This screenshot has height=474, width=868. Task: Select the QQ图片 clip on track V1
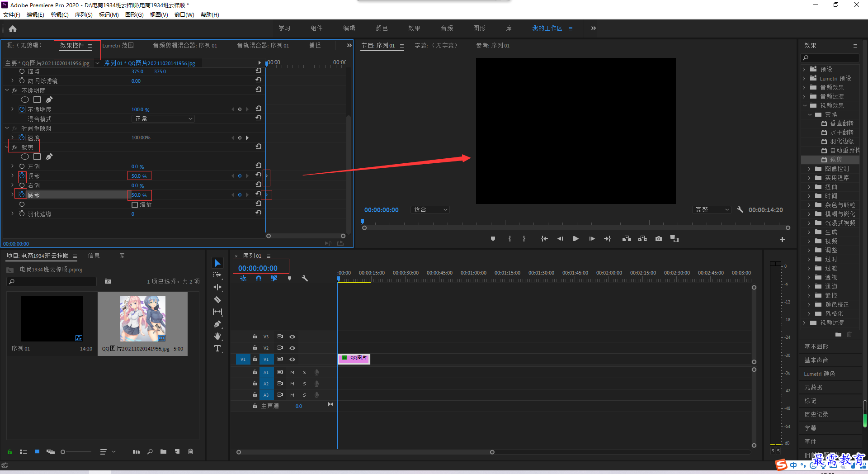(354, 359)
